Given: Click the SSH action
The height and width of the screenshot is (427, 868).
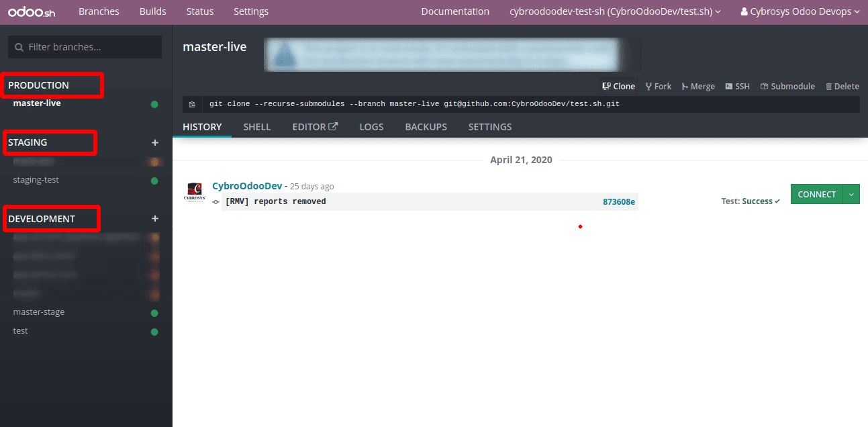Looking at the screenshot, I should pos(737,86).
